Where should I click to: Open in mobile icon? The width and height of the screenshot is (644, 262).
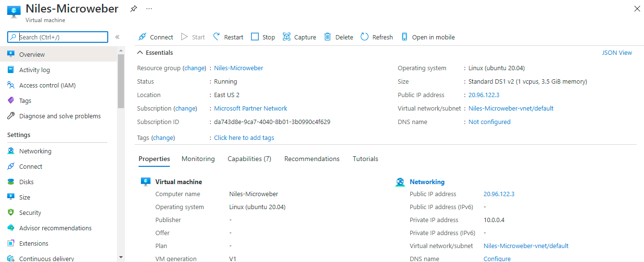[404, 37]
